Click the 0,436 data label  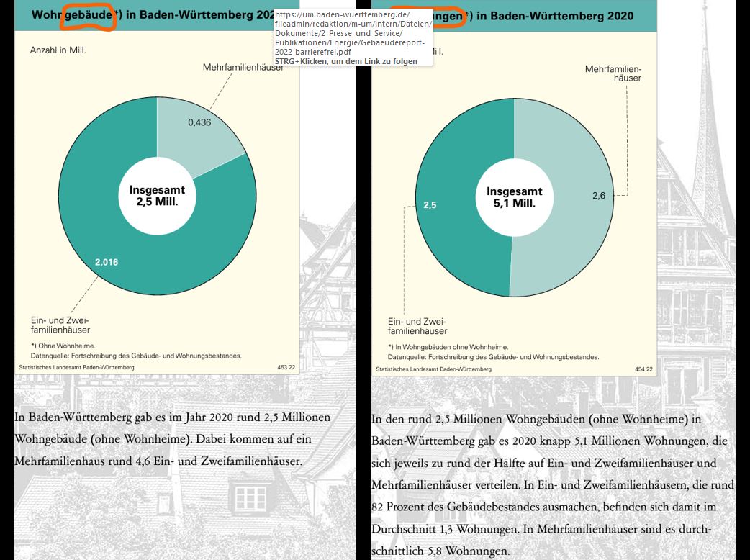click(x=198, y=122)
